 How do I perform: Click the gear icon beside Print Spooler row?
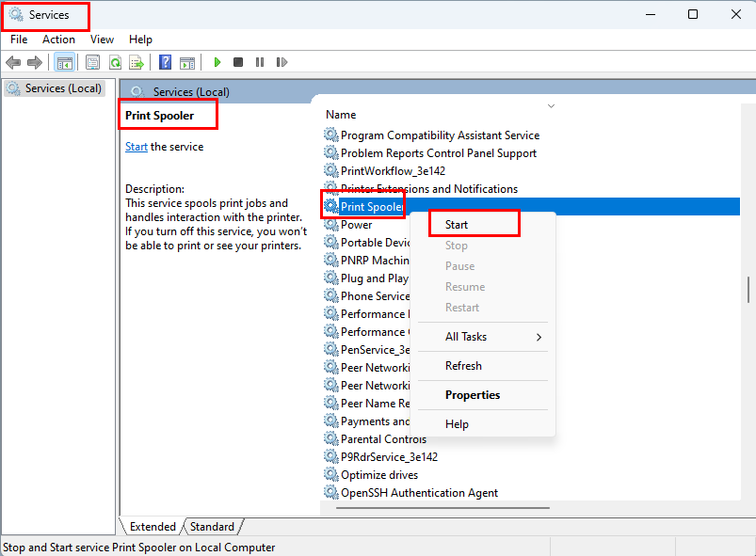(x=330, y=206)
